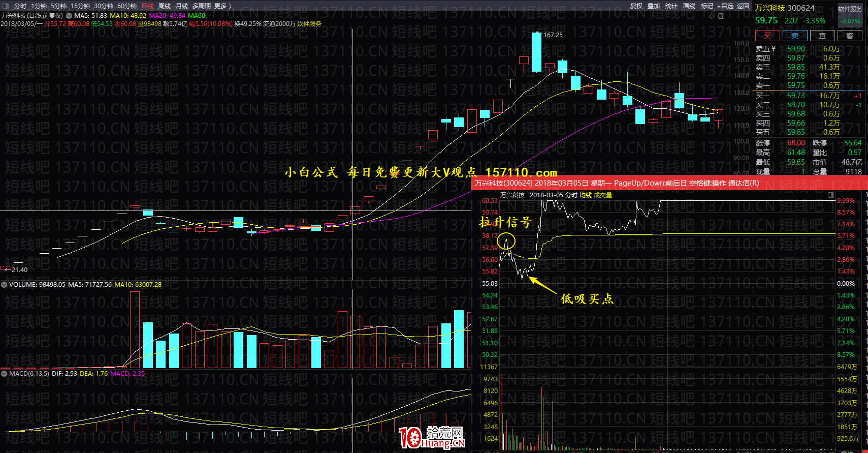Open the 画线 drawing tools
Screen dimensions: 868x453
tap(689, 6)
